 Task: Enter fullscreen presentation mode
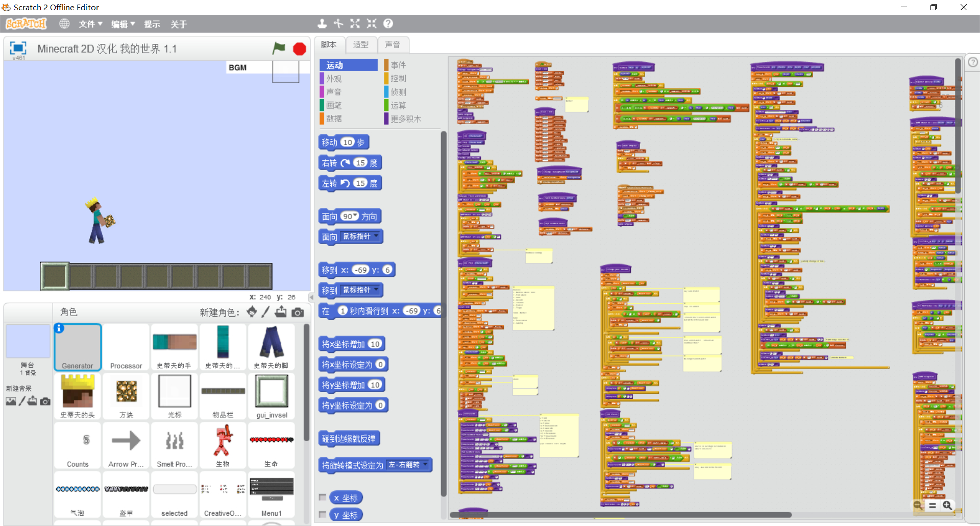click(18, 48)
